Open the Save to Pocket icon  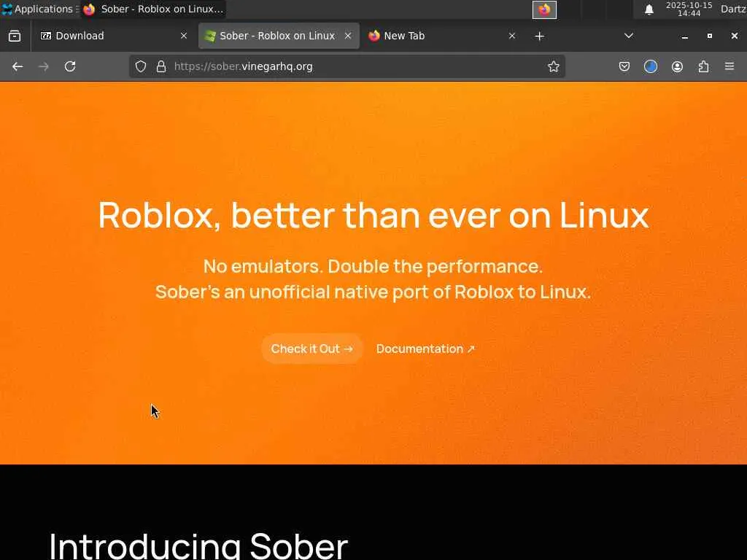[624, 66]
